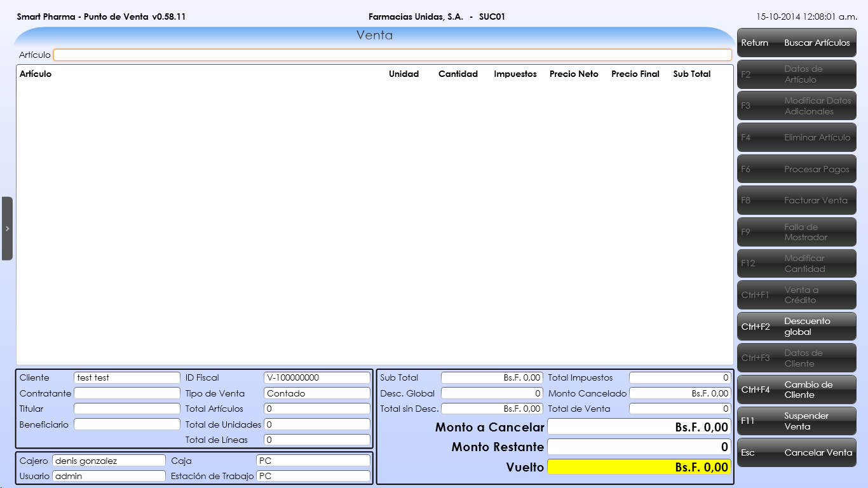Cancel the sale with the Esc Cancelar Venta button

796,452
